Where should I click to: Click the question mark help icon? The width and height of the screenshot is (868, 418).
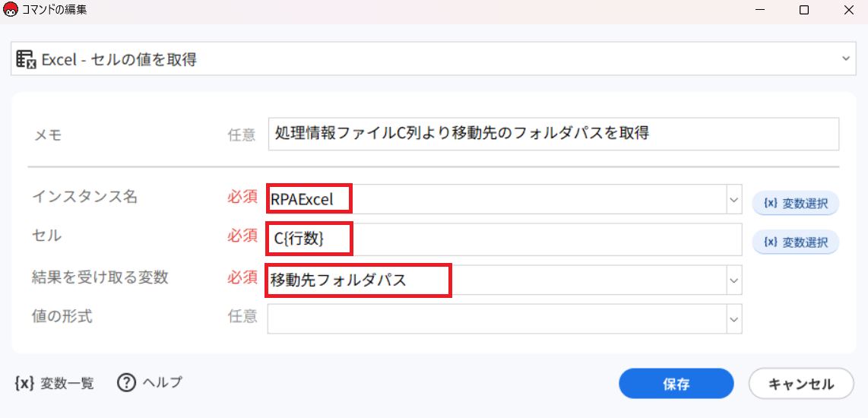[128, 382]
